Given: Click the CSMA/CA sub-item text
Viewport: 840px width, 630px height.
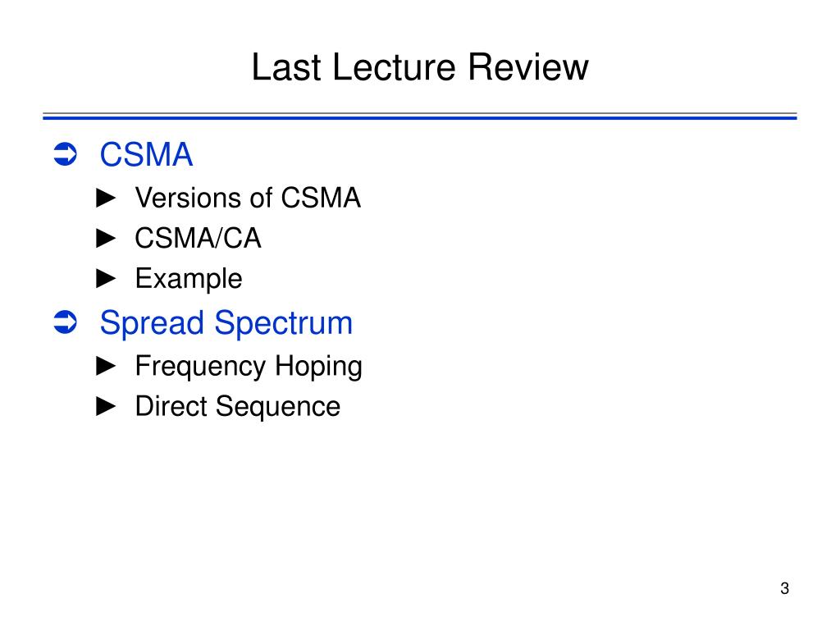Looking at the screenshot, I should coord(198,238).
